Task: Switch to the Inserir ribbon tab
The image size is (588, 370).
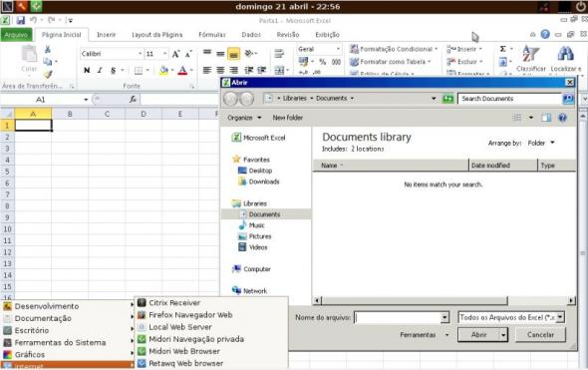Action: (x=106, y=35)
